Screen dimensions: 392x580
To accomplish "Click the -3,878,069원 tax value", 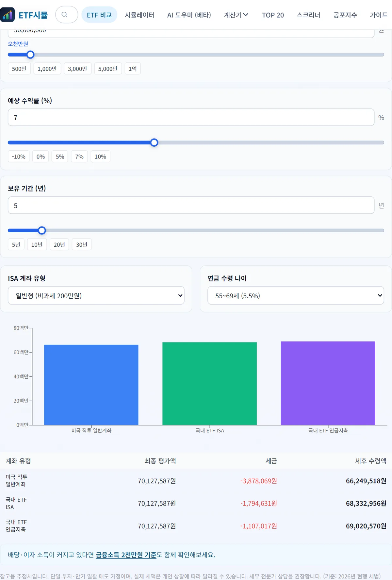I will click(259, 481).
